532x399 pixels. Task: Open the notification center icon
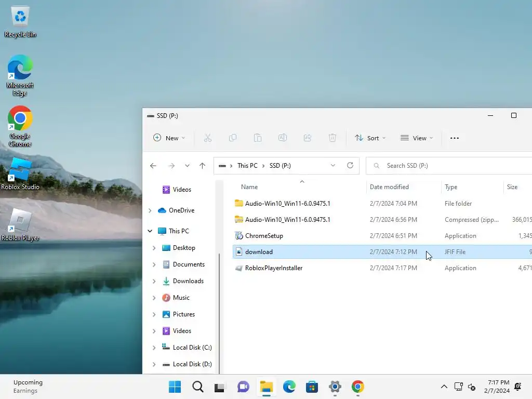coord(518,387)
